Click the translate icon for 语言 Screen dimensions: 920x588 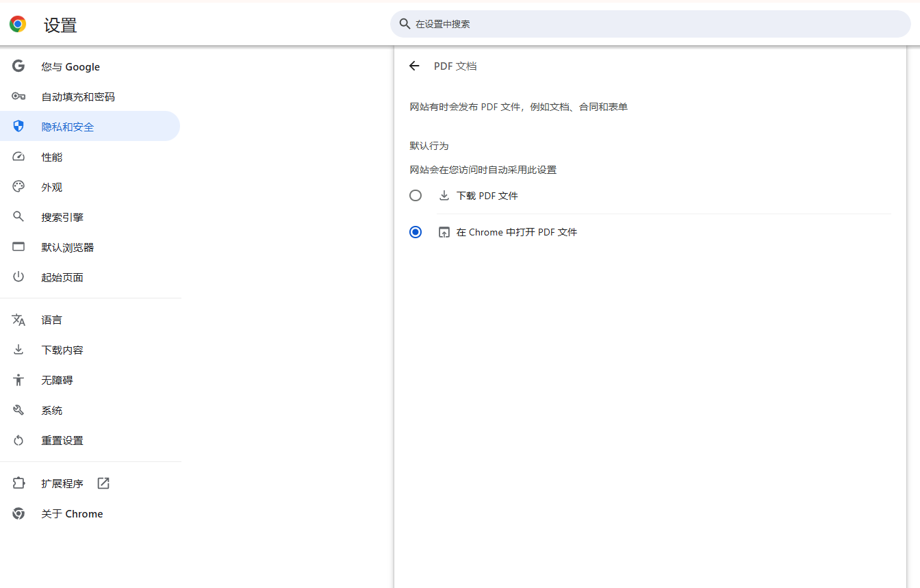point(18,320)
